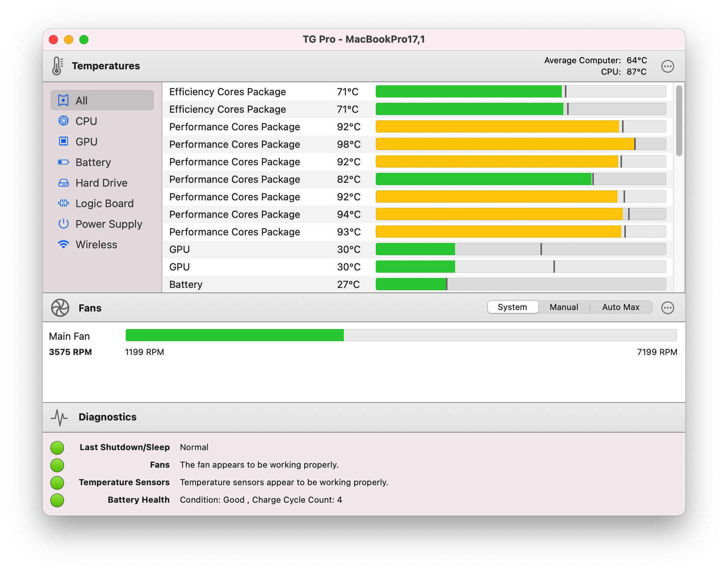The image size is (728, 572).
Task: Select the Hard Drive sidebar label
Action: [x=101, y=183]
